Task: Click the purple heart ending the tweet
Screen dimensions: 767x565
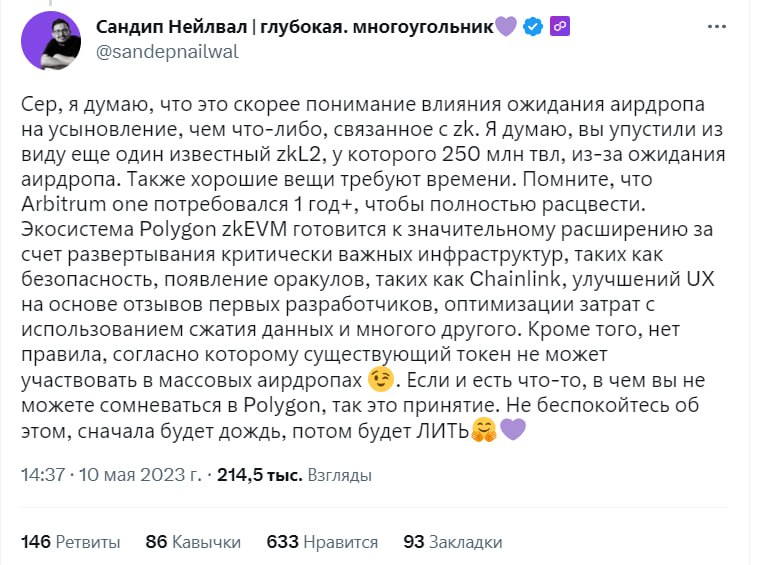Action: (x=512, y=431)
